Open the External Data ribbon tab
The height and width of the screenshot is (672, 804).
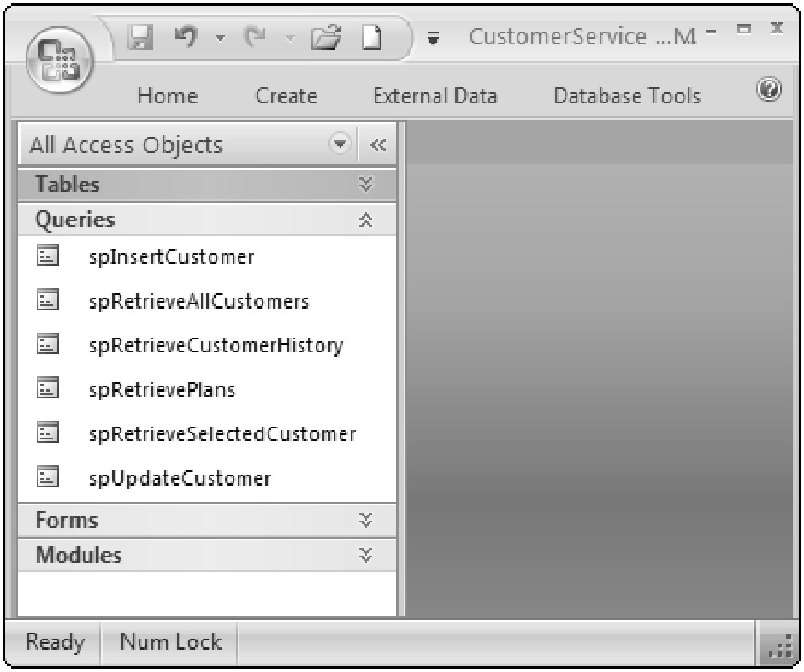tap(435, 97)
